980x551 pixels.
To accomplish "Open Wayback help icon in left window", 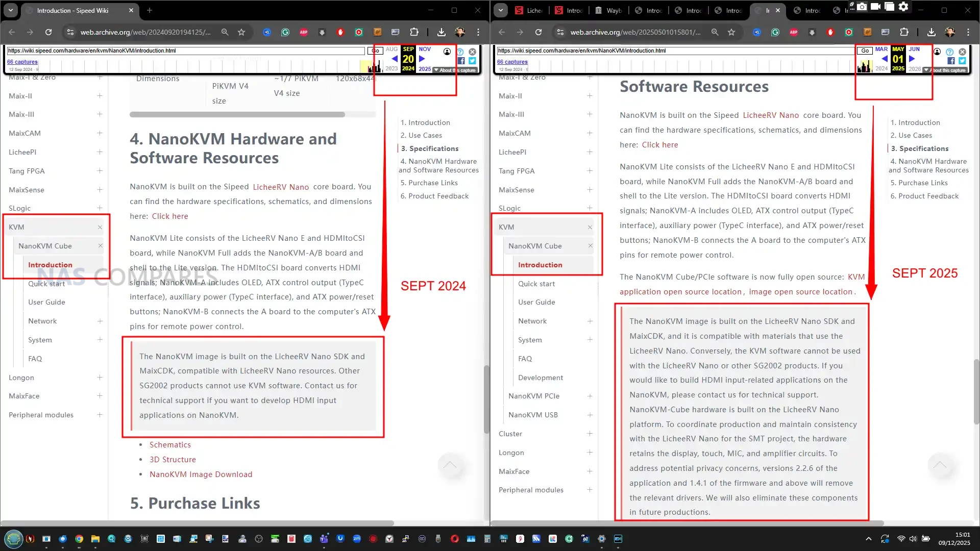I will pyautogui.click(x=460, y=52).
